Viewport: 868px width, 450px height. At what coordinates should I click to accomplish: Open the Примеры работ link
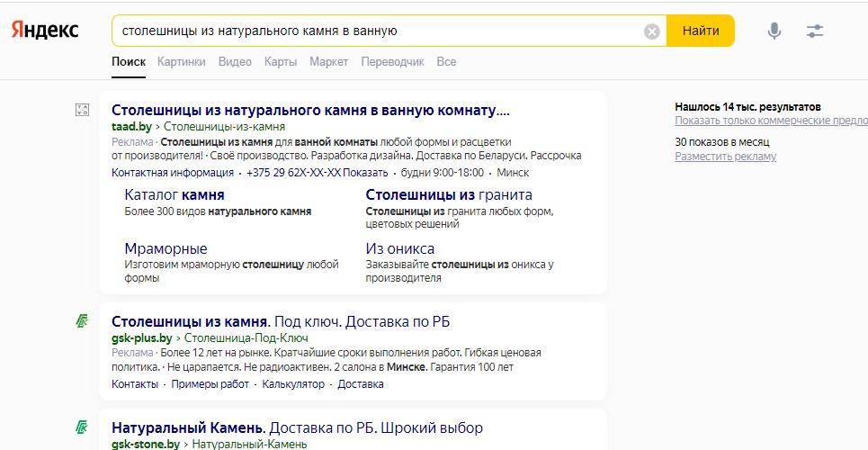point(210,384)
